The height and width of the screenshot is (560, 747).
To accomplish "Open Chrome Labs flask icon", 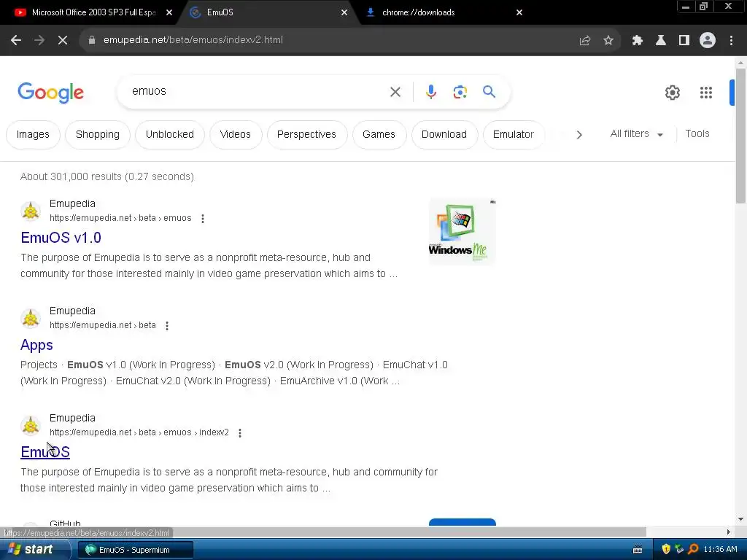I will pyautogui.click(x=660, y=41).
